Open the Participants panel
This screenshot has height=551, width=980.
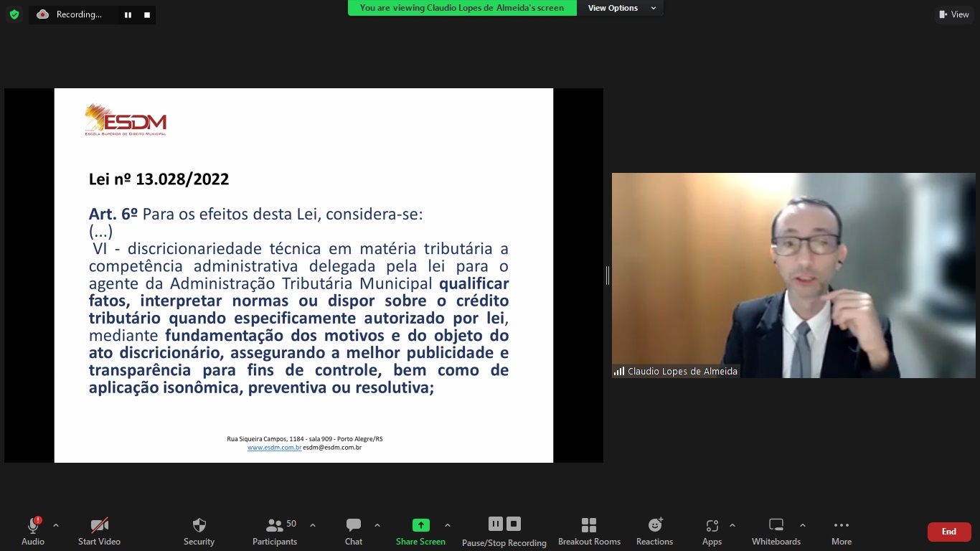(x=275, y=532)
